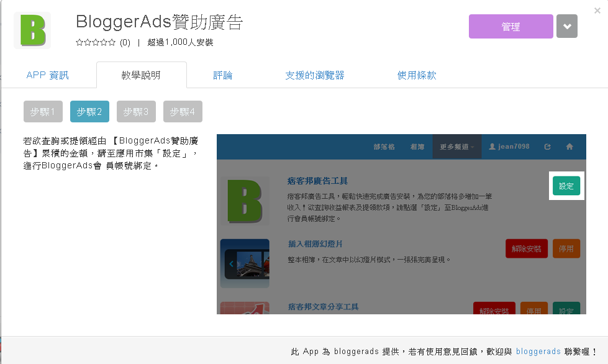Viewport: 608px width, 364px height.
Task: Select the 教學說明 tab
Action: [141, 75]
